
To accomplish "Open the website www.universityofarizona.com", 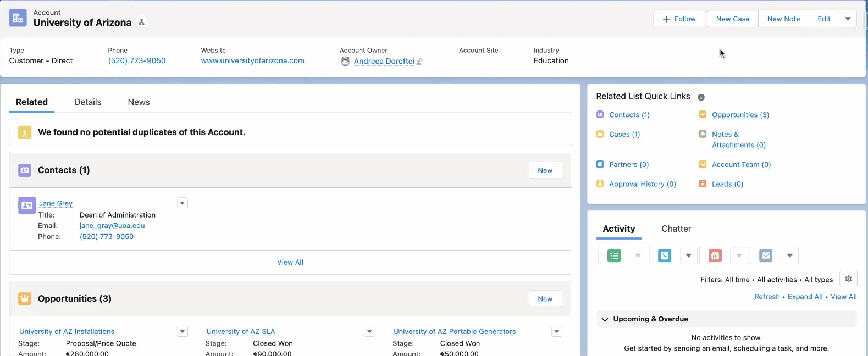I will 252,60.
